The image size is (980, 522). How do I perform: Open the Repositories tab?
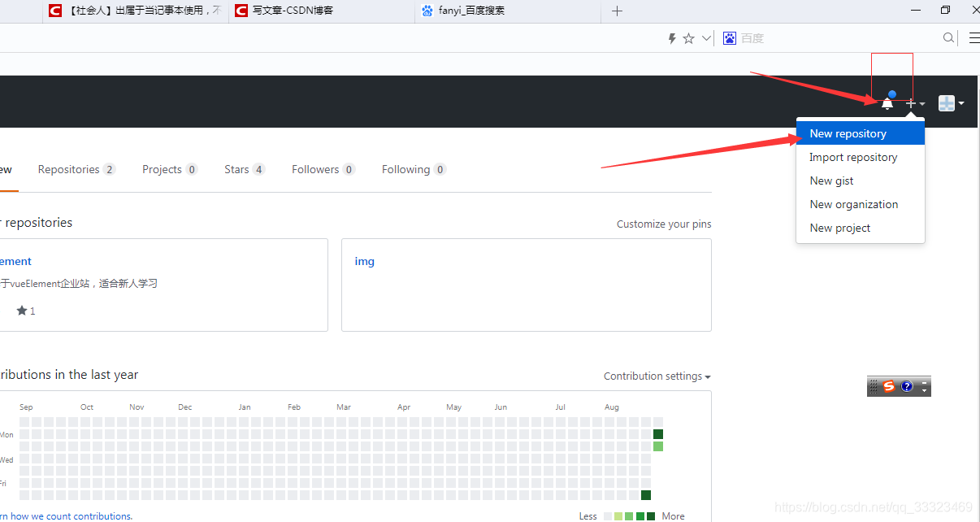(x=76, y=169)
